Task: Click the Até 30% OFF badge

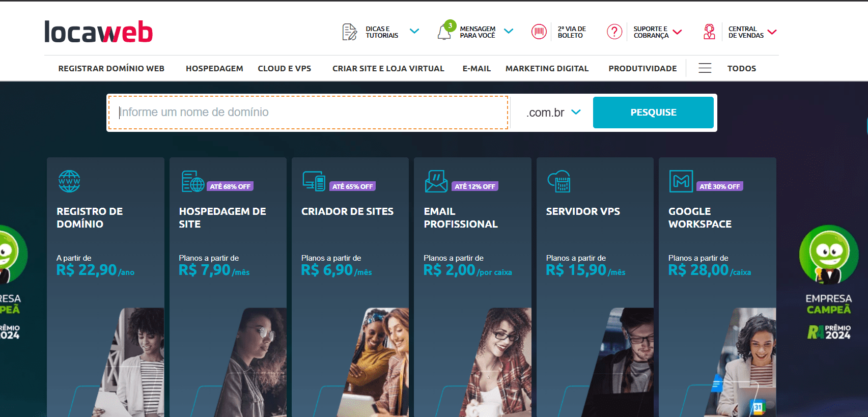Action: point(720,186)
